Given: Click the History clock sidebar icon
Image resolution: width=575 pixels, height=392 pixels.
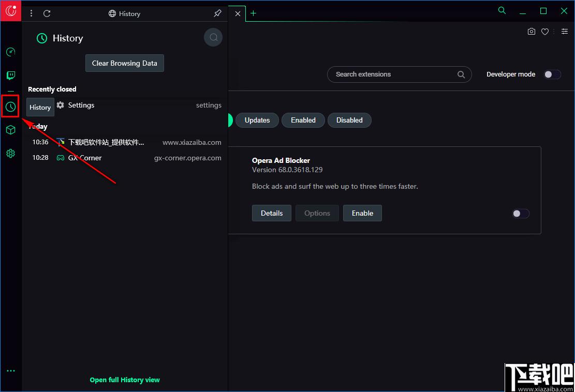Looking at the screenshot, I should [11, 107].
